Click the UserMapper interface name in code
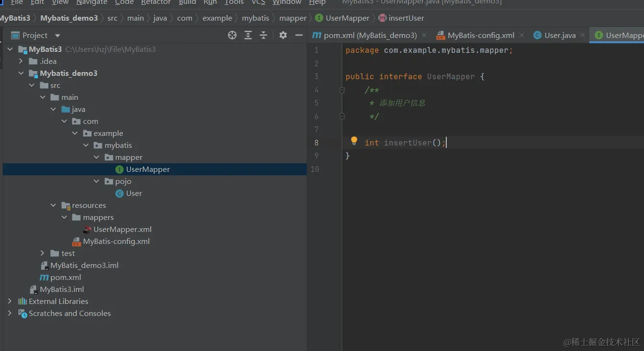The width and height of the screenshot is (644, 351). [451, 76]
